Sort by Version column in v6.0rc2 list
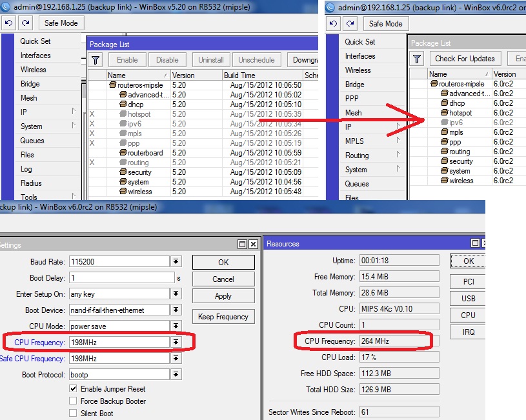The image size is (526, 420). (509, 74)
